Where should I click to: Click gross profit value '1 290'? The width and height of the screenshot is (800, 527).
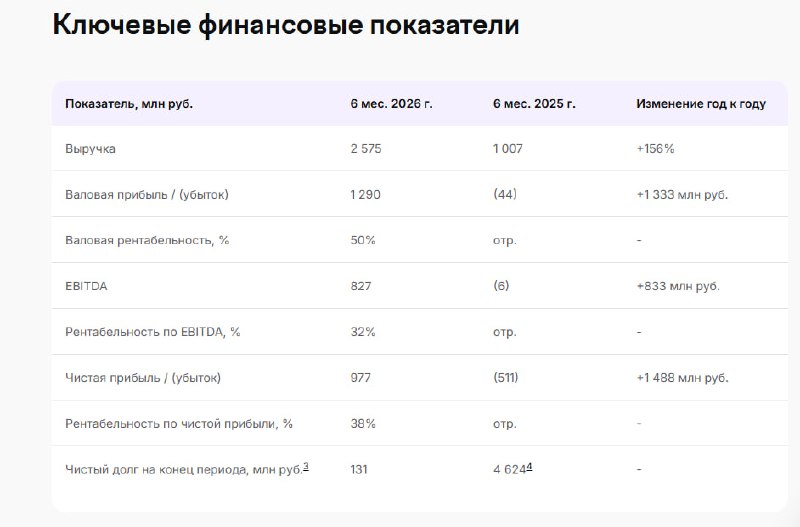pos(365,194)
